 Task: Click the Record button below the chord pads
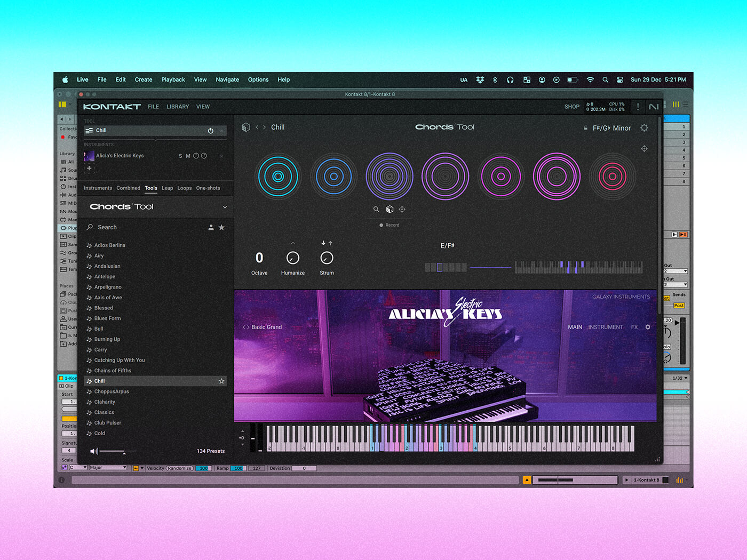click(390, 225)
